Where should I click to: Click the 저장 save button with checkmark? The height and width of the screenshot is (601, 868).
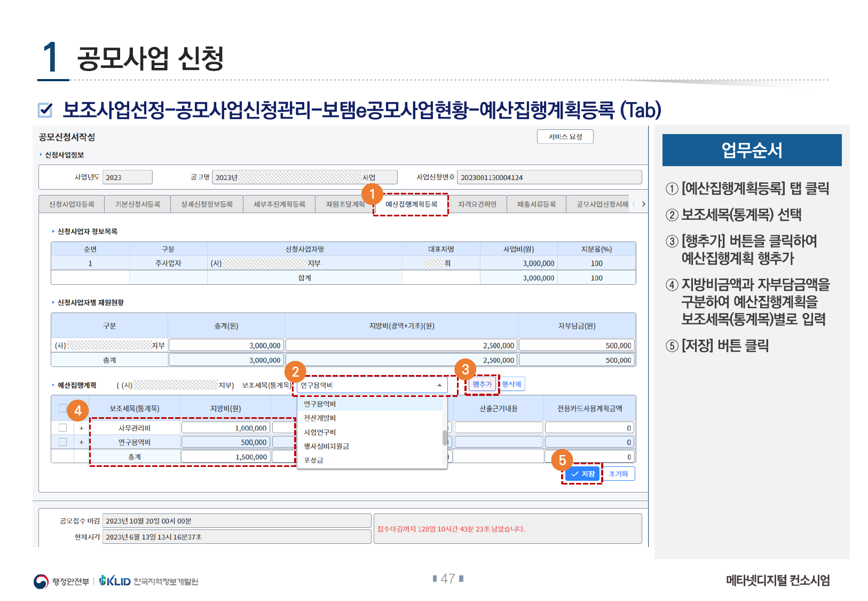[582, 474]
